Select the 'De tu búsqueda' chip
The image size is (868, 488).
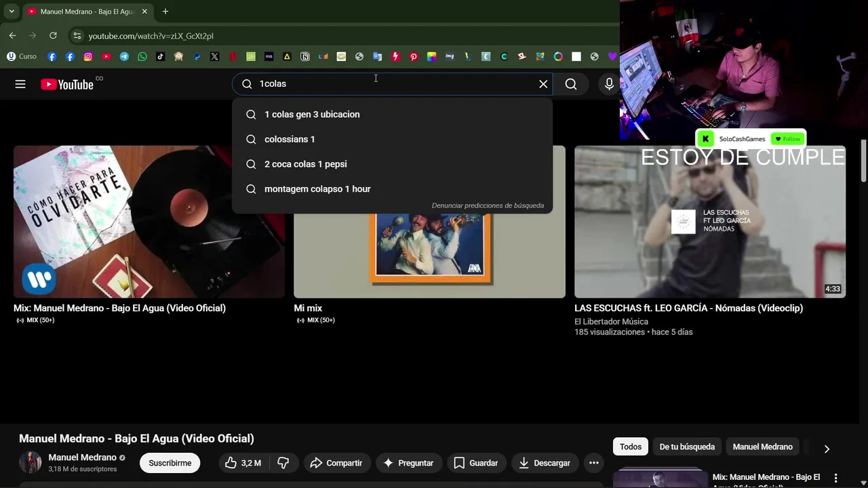(687, 447)
